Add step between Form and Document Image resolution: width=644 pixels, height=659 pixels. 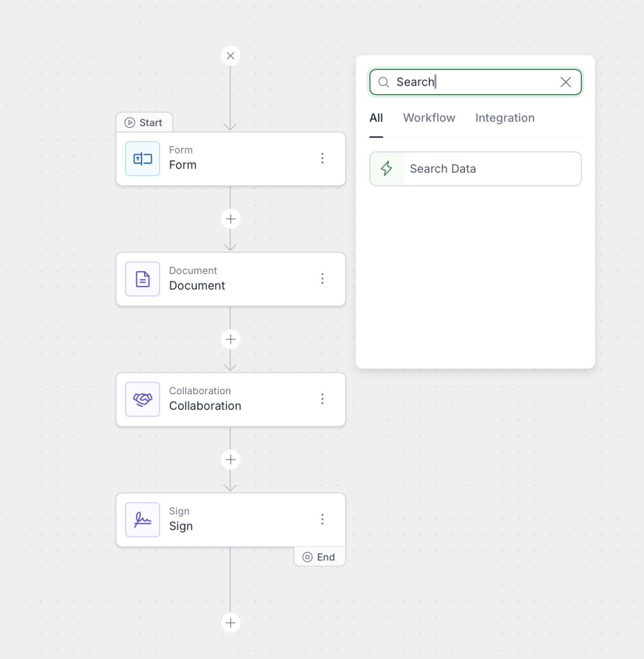(x=230, y=219)
